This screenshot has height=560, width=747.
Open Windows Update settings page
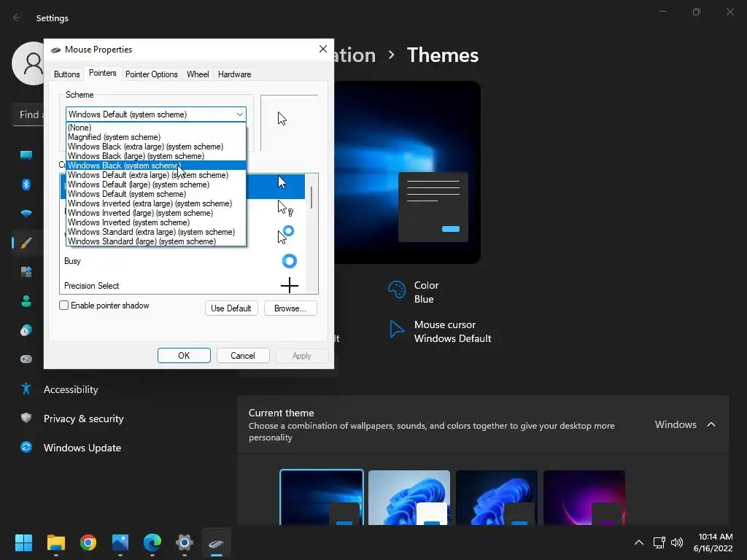click(82, 447)
